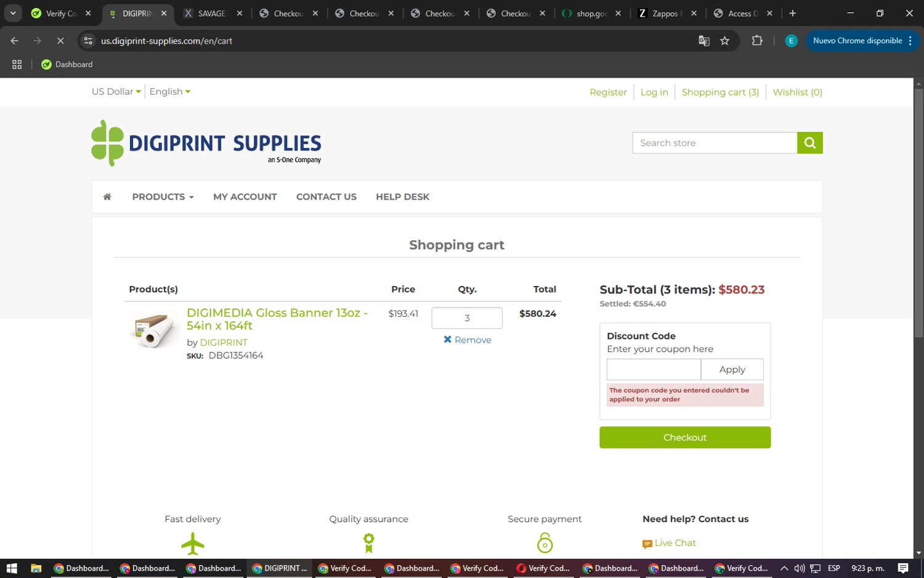Open the home icon in navigation bar

[x=107, y=197]
